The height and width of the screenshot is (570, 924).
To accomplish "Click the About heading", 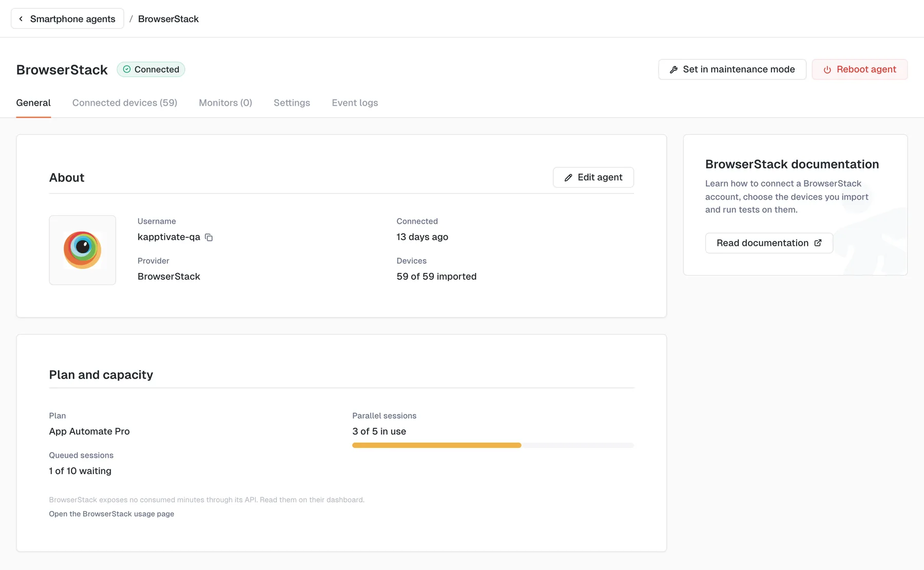I will click(x=67, y=178).
